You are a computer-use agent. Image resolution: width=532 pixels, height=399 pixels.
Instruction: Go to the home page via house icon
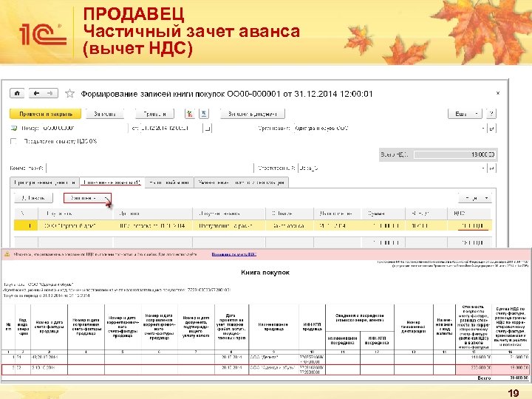(17, 93)
